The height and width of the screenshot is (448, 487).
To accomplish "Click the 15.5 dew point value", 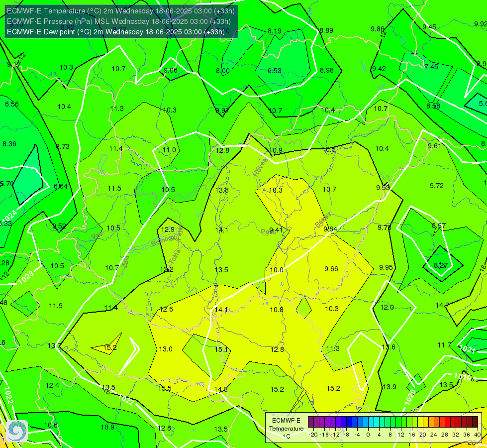I will (x=165, y=388).
